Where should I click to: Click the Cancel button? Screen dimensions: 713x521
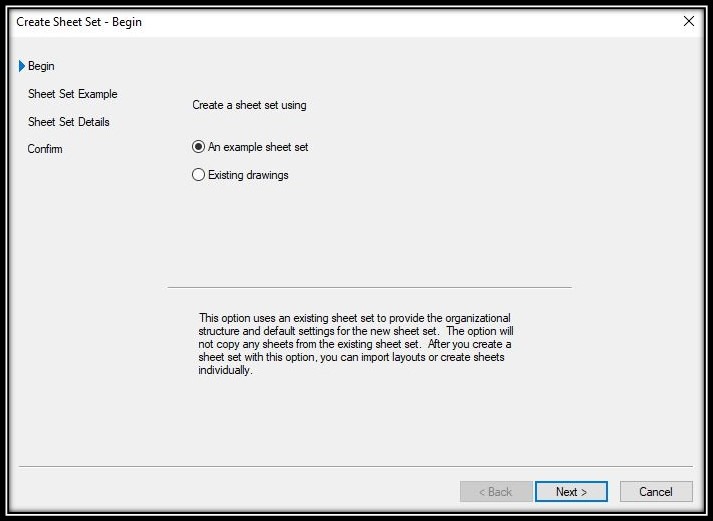click(656, 491)
